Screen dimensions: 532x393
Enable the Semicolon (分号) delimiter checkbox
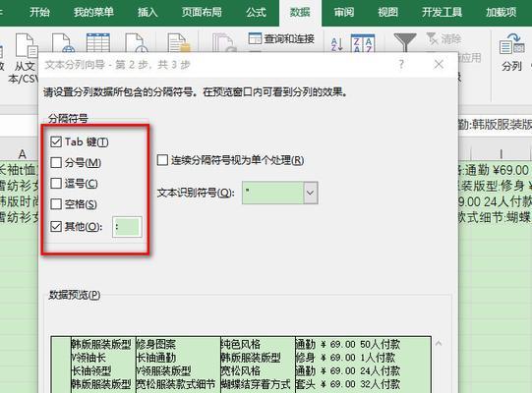[56, 163]
